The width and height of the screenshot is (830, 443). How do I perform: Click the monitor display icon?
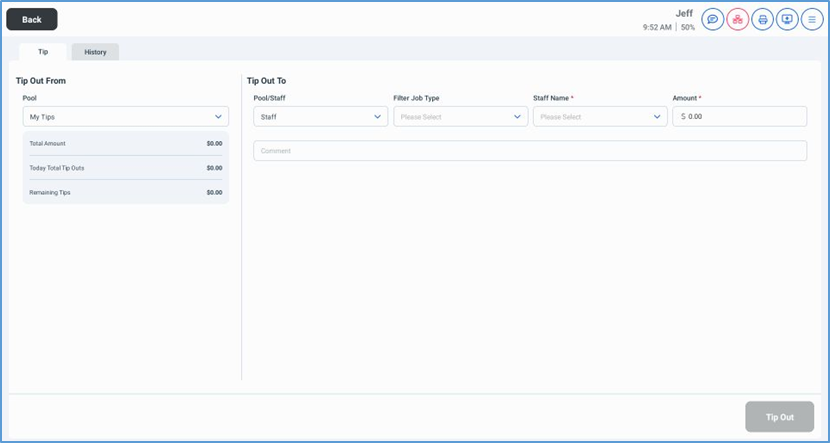point(787,19)
